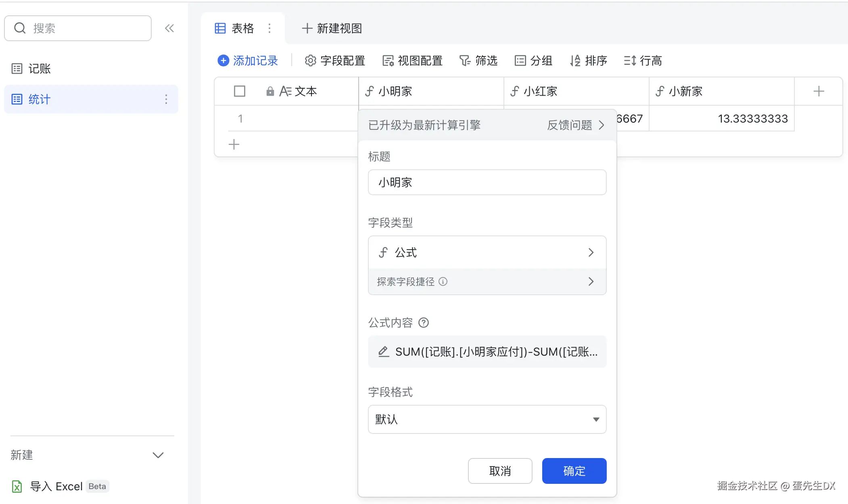Image resolution: width=848 pixels, height=504 pixels.
Task: Click the formula help question-mark icon
Action: coord(424,323)
